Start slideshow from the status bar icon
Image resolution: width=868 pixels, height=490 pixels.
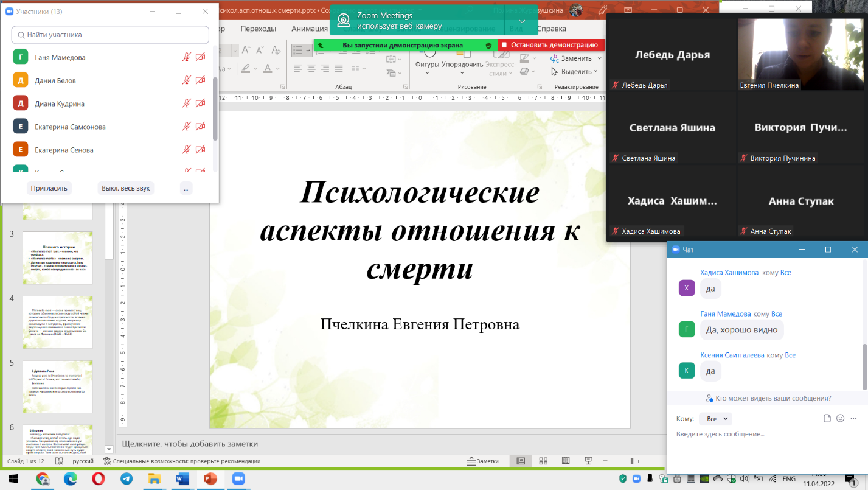pos(588,461)
